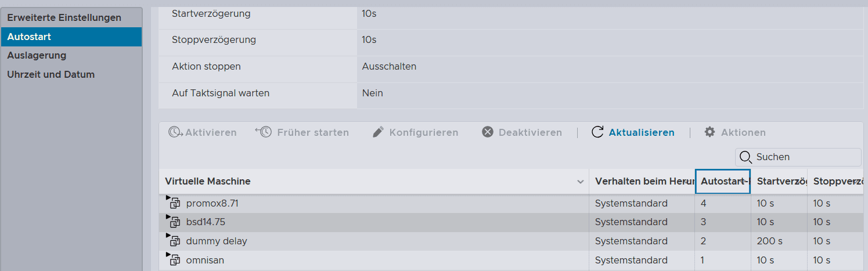Click the Aktualisieren refresh icon

pyautogui.click(x=597, y=132)
